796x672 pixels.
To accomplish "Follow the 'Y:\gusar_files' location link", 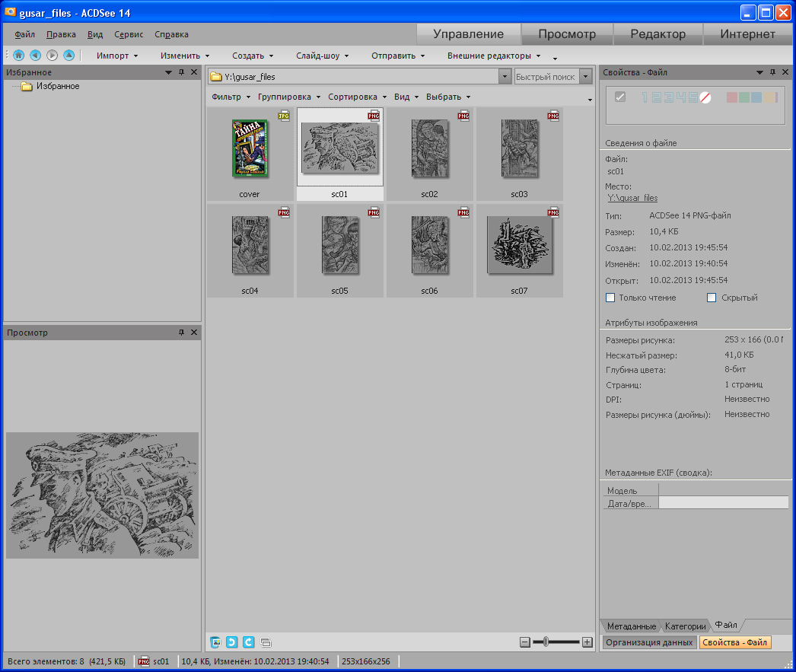I will click(632, 198).
